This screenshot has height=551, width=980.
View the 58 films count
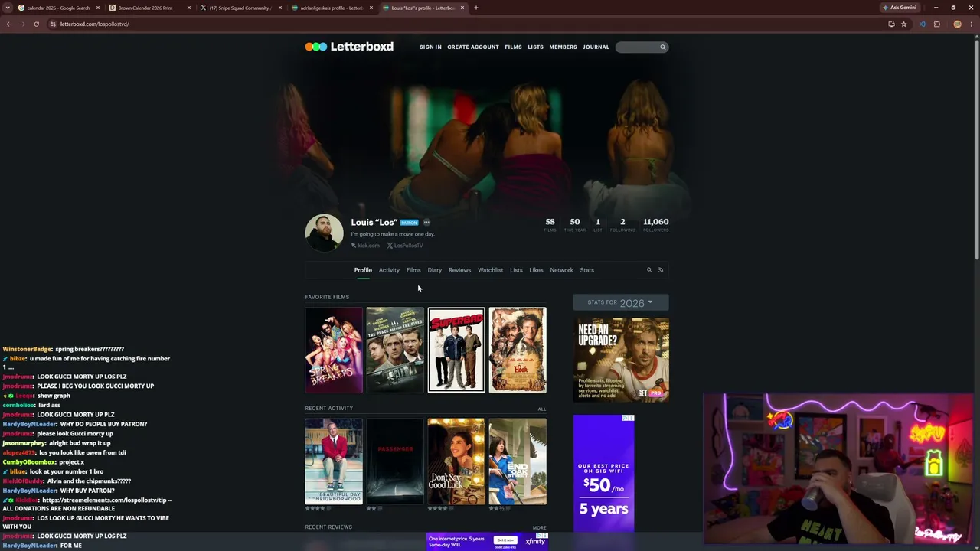click(550, 224)
